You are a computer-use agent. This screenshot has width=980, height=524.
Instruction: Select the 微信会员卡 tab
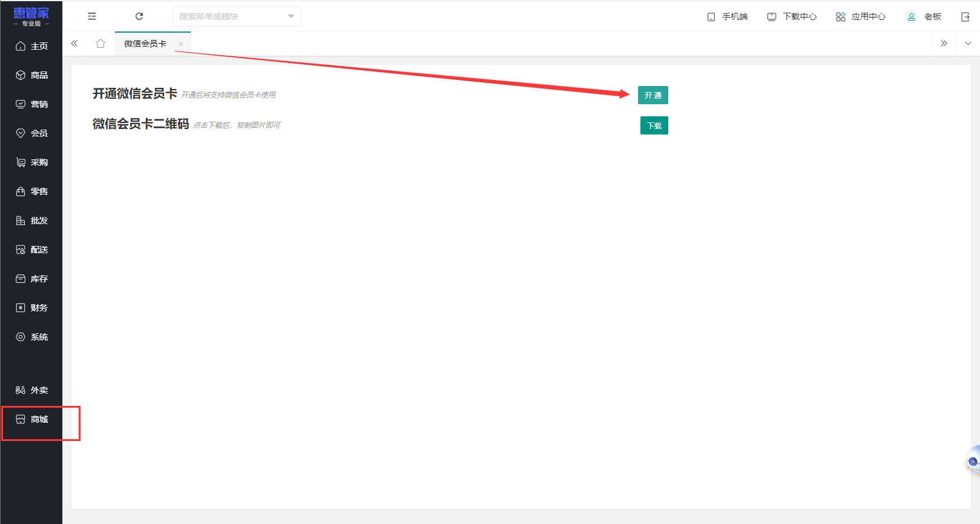point(145,44)
